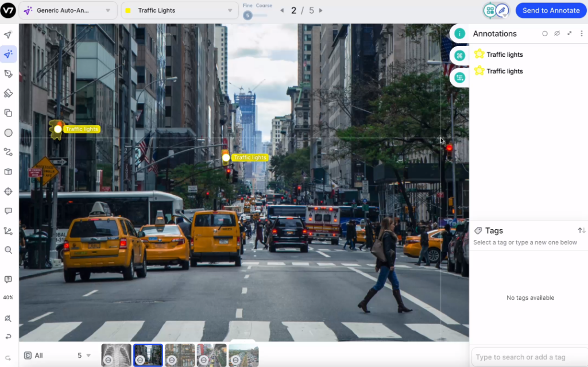Select the Skeleton tool

(8, 231)
